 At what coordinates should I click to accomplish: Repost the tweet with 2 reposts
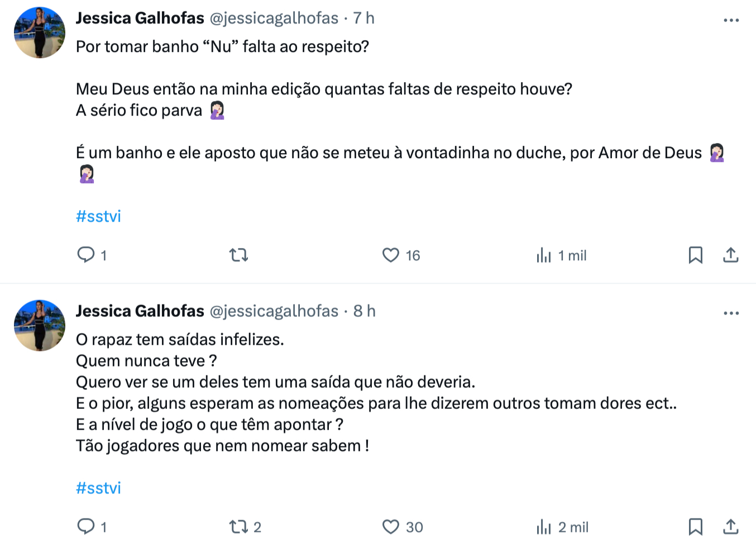click(238, 527)
